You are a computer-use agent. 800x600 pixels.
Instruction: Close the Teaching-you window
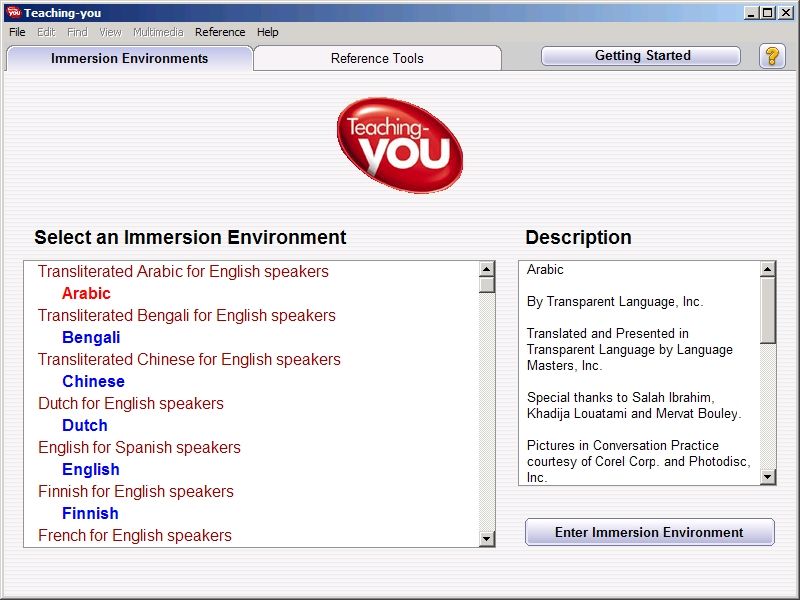point(786,13)
